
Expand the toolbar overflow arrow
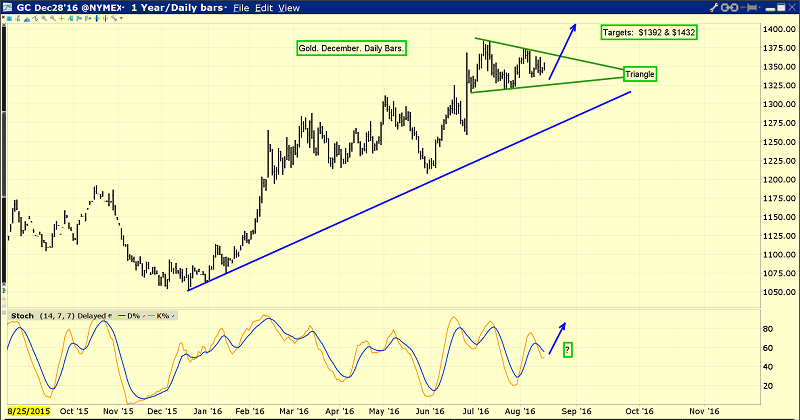[x=121, y=18]
